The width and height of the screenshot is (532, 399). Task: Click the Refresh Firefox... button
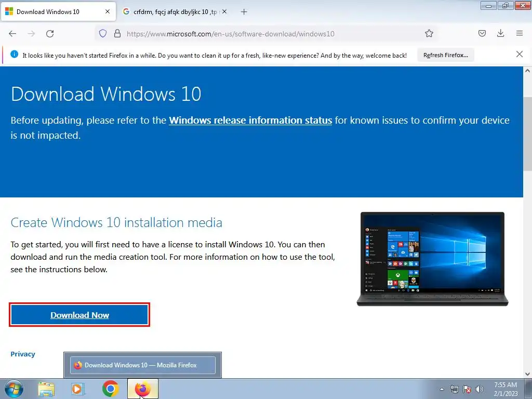click(x=445, y=55)
